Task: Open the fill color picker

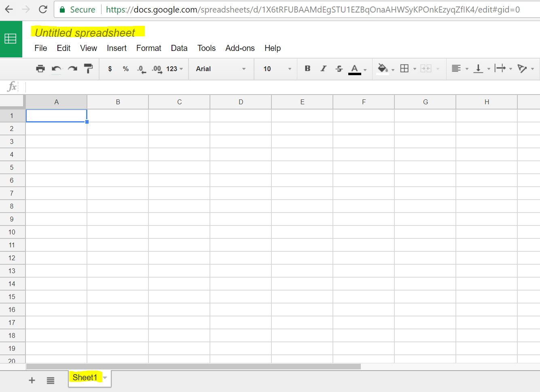Action: point(383,69)
